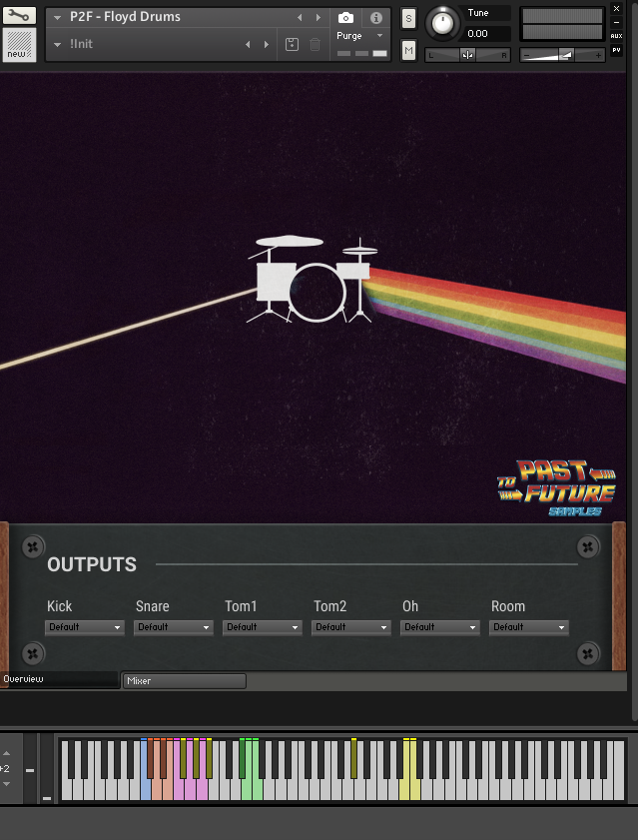Click the Room label
Screen dimensions: 638x840
[508, 606]
